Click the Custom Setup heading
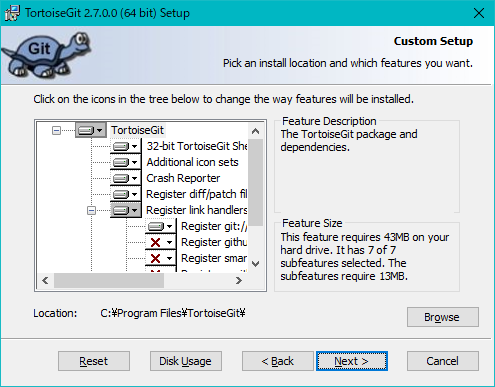The width and height of the screenshot is (495, 387). tap(433, 41)
